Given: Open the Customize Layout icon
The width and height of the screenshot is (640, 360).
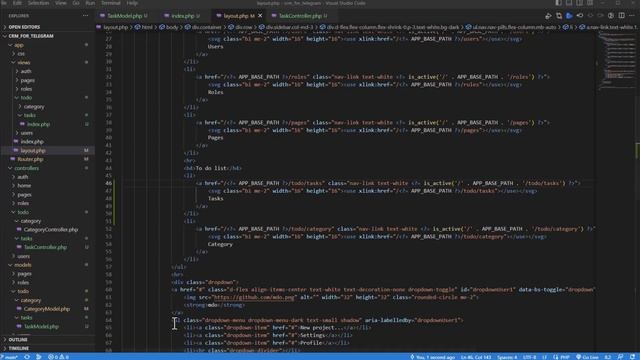Looking at the screenshot, I should tap(590, 3).
